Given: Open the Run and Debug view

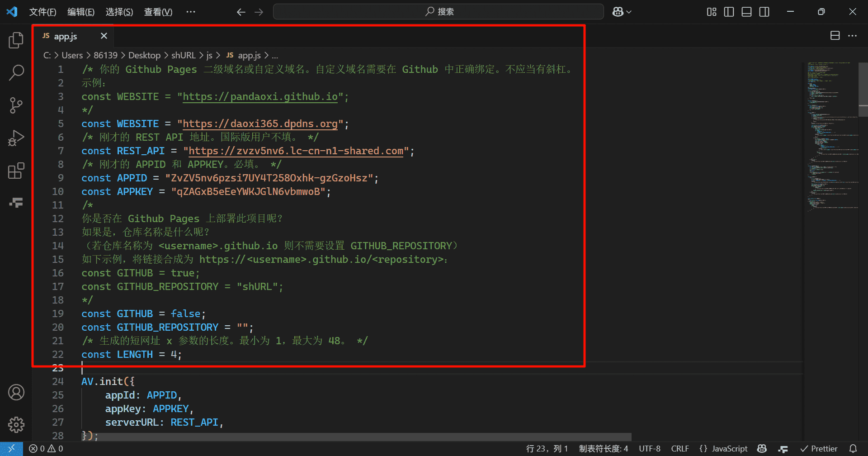Looking at the screenshot, I should tap(16, 138).
